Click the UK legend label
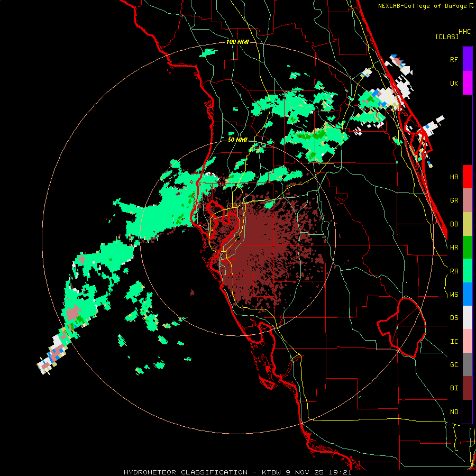This screenshot has height=476, width=476. tap(454, 83)
